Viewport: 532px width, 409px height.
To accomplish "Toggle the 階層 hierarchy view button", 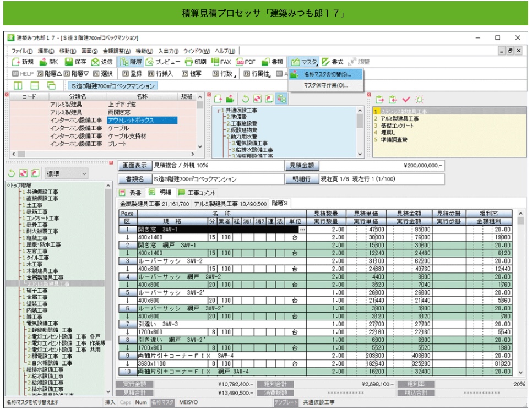I will 131,62.
